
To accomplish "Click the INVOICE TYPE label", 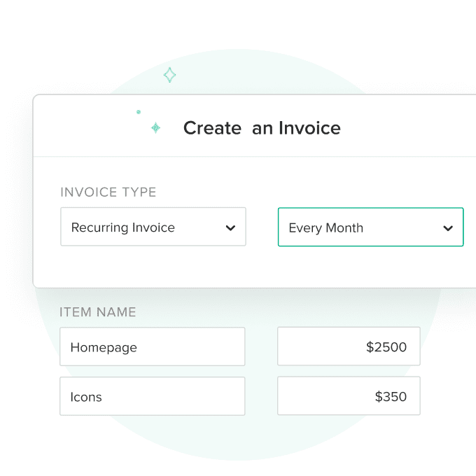I will [108, 192].
